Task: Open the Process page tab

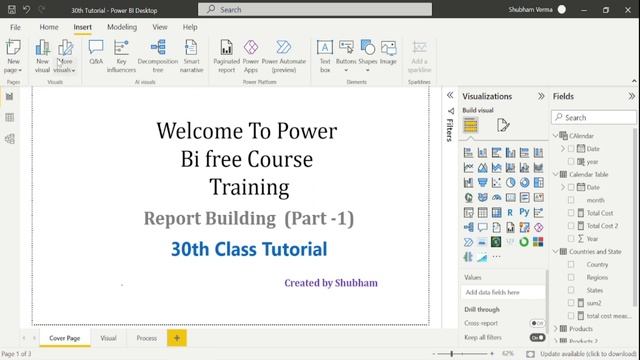Action: tap(147, 338)
